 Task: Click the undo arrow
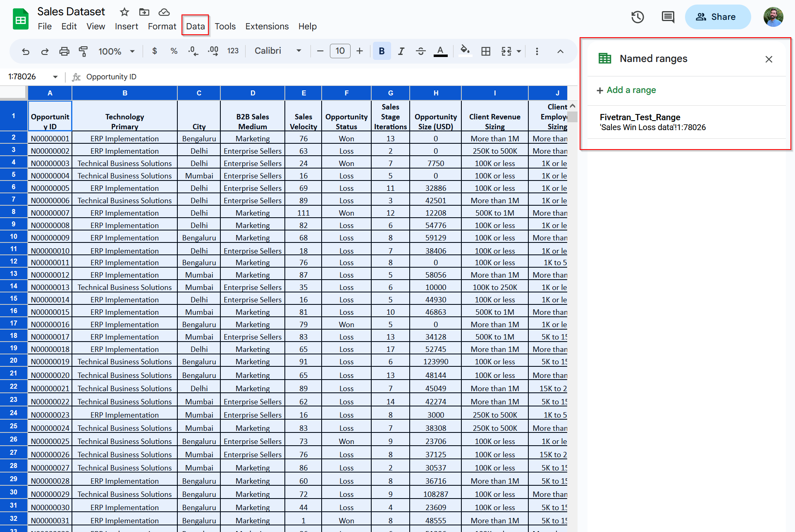pyautogui.click(x=25, y=51)
